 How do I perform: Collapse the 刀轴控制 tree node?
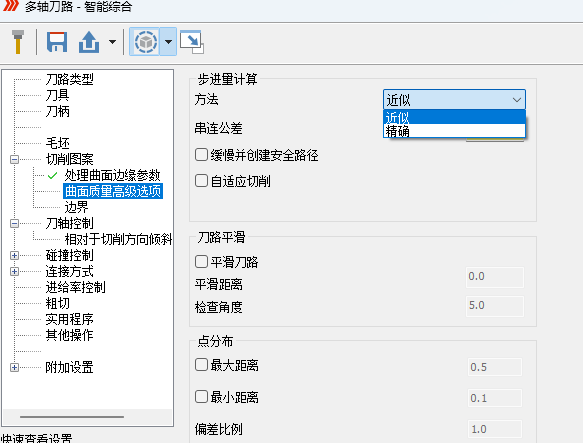(15, 224)
